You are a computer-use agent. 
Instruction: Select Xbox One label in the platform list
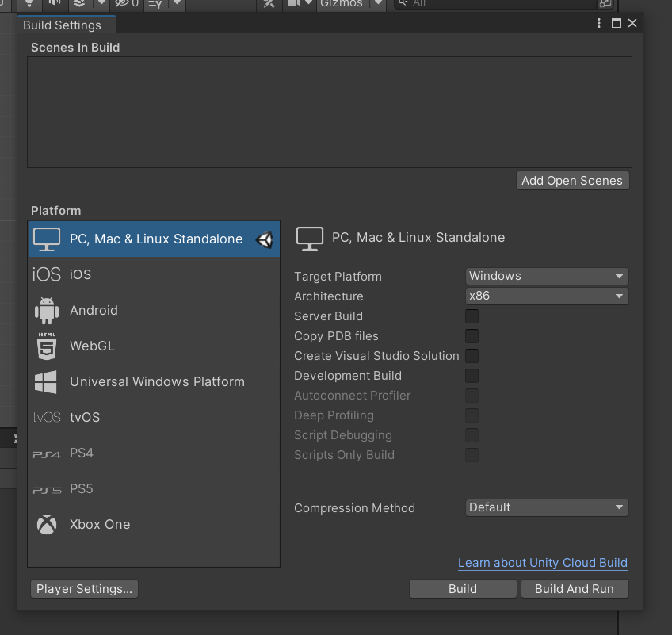(100, 524)
